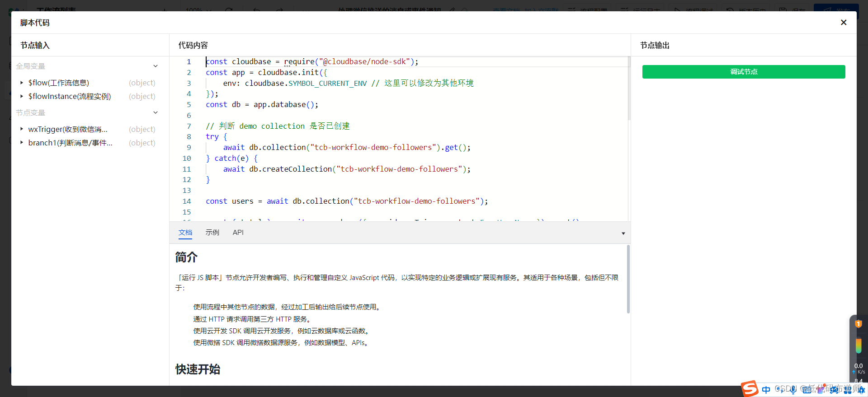This screenshot has height=397, width=868.
Task: Select the branch1(判断消息/事件... variable label
Action: pyautogui.click(x=71, y=143)
